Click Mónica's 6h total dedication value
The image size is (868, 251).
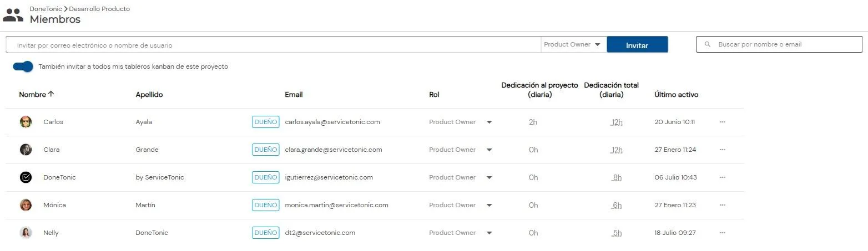(x=617, y=205)
